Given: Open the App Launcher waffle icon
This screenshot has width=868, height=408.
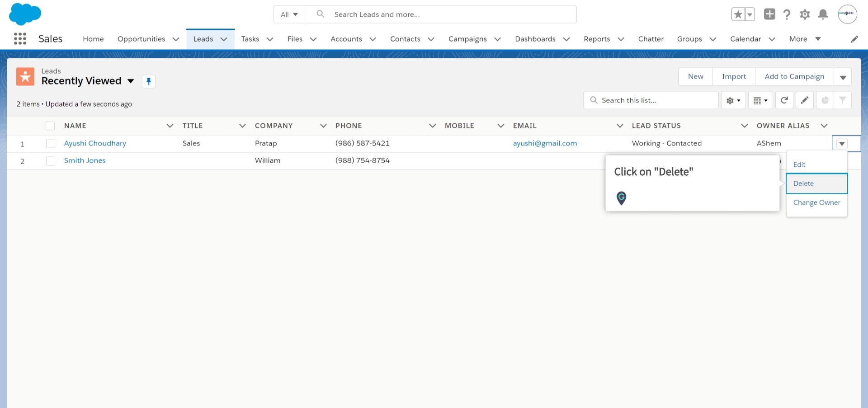Looking at the screenshot, I should click(20, 39).
